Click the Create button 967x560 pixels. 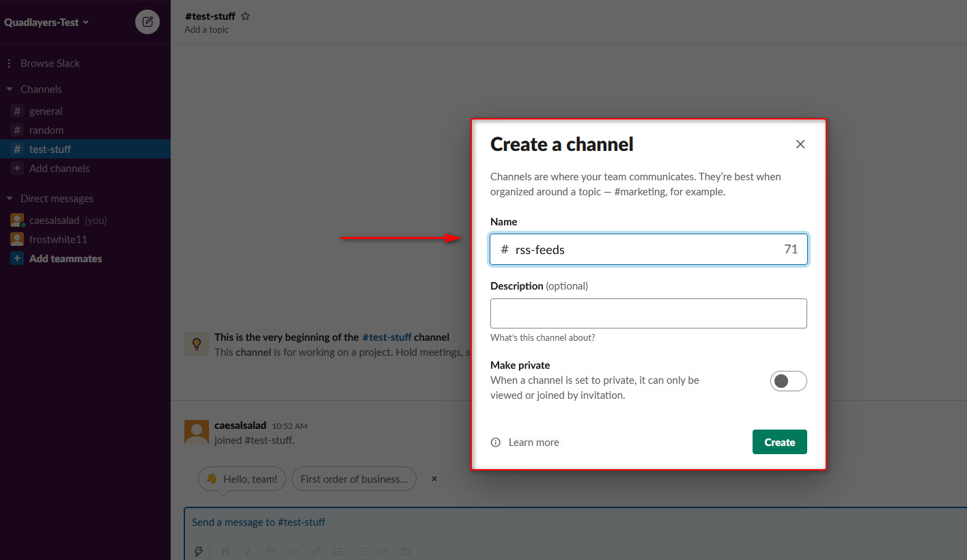click(x=779, y=442)
